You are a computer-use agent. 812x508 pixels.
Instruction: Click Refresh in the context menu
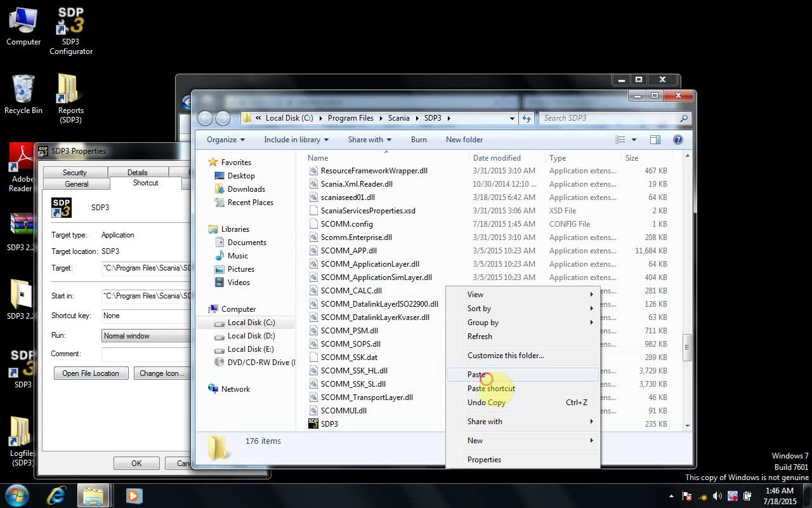click(523, 337)
